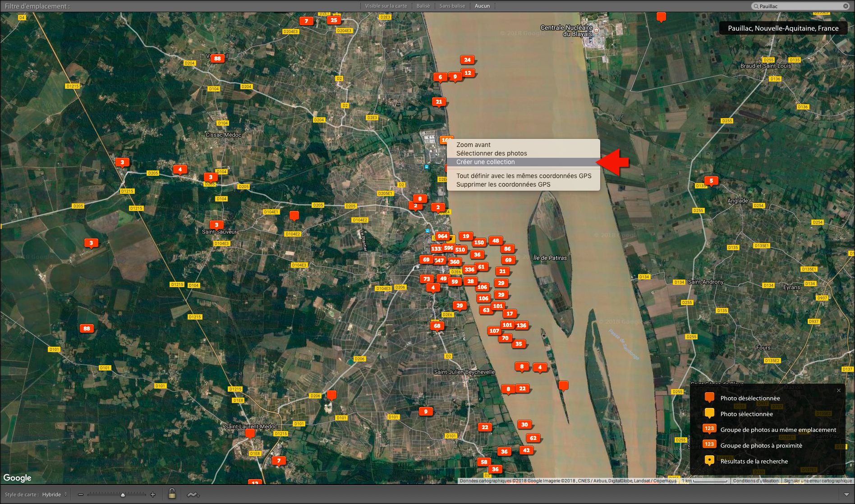
Task: Click the Pauillac, Nouvelle-Aquitaine, France location banner
Action: click(783, 28)
